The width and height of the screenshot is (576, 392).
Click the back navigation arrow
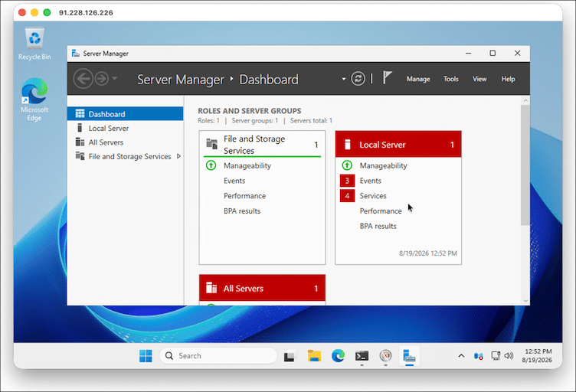coord(83,79)
